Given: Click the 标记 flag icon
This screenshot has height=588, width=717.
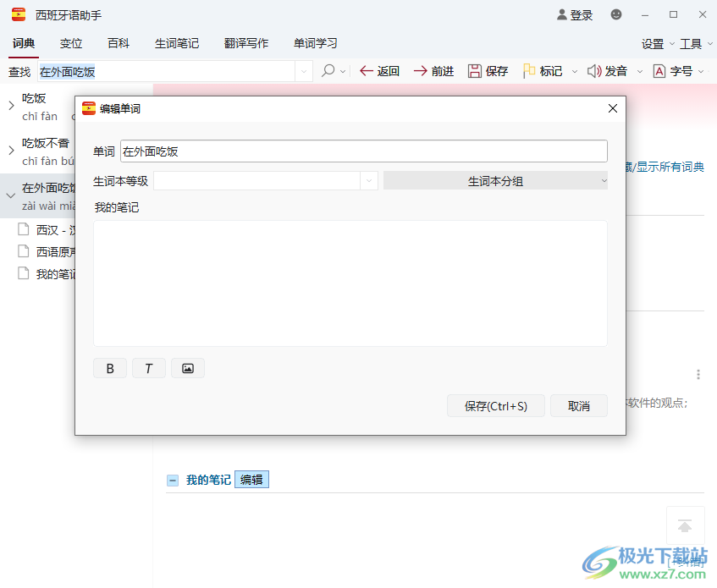Looking at the screenshot, I should pyautogui.click(x=529, y=71).
